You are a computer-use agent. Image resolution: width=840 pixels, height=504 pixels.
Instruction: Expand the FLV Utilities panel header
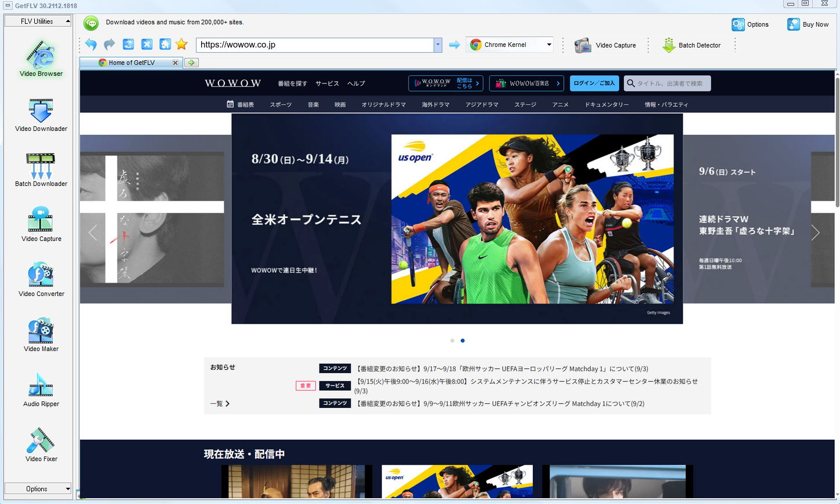(38, 21)
